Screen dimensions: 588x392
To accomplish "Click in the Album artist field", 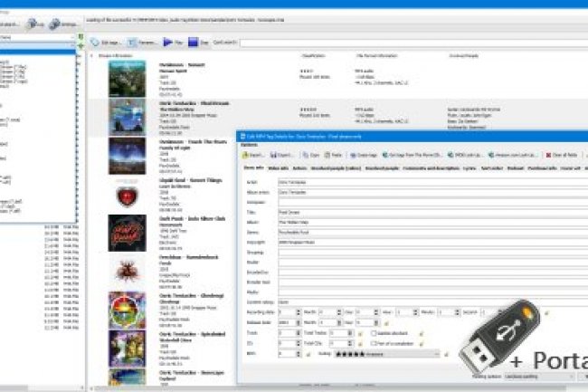I will pos(432,192).
